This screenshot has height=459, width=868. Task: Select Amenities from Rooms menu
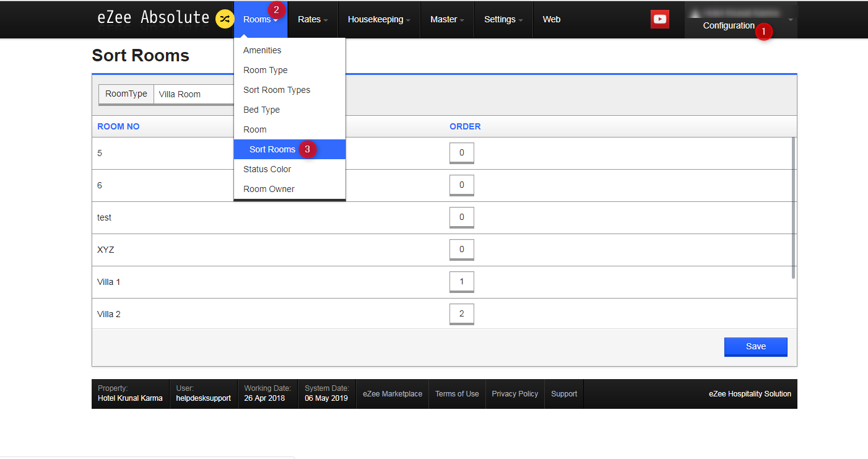(290, 50)
